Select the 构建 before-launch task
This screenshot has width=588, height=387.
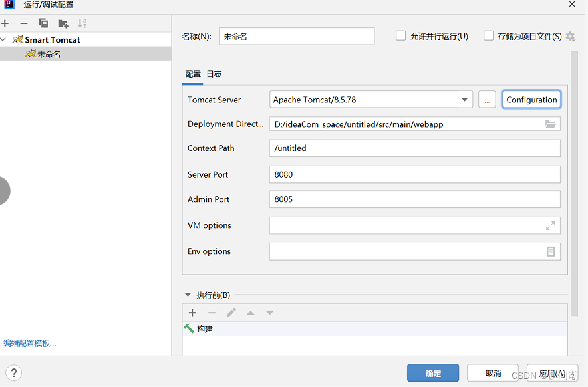[x=375, y=329]
